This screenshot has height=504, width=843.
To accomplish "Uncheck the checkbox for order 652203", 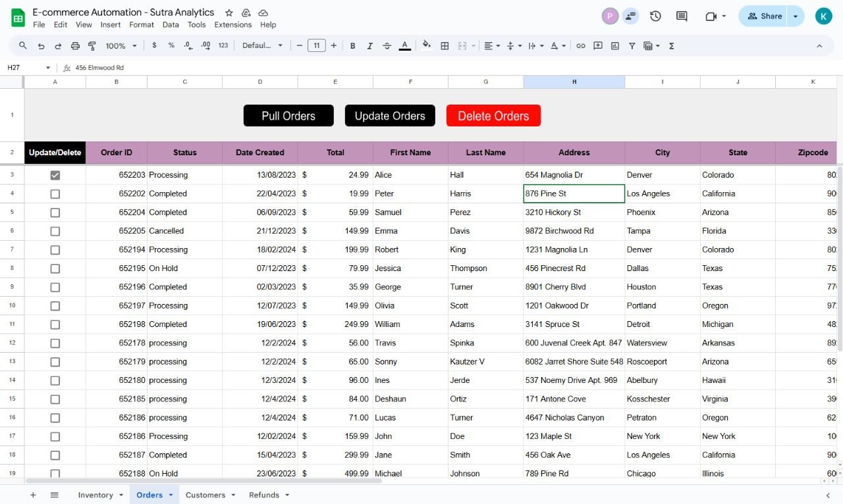I will [55, 175].
